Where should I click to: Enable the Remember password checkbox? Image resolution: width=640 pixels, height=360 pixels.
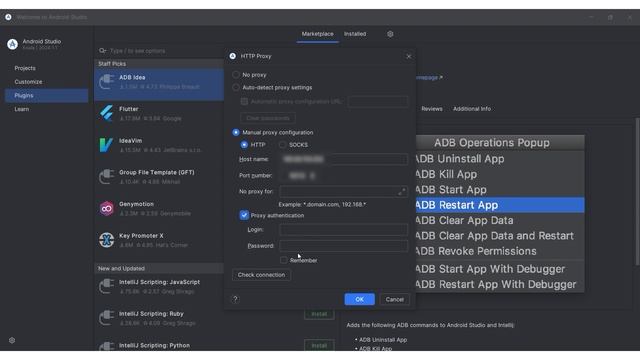(284, 260)
